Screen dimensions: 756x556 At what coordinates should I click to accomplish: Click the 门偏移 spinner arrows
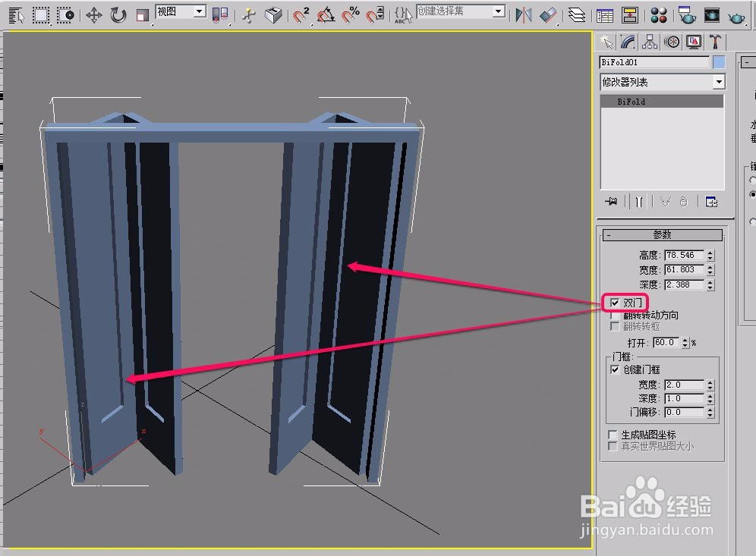coord(710,413)
